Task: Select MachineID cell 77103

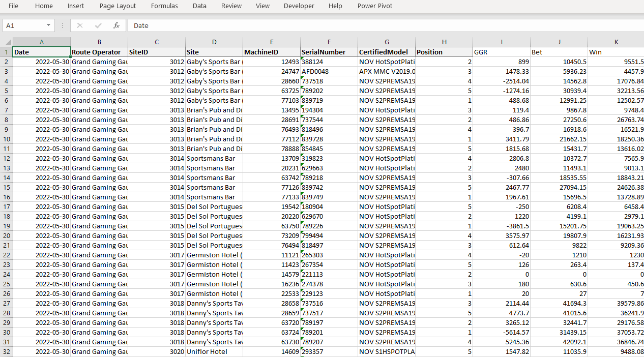Action: 272,100
